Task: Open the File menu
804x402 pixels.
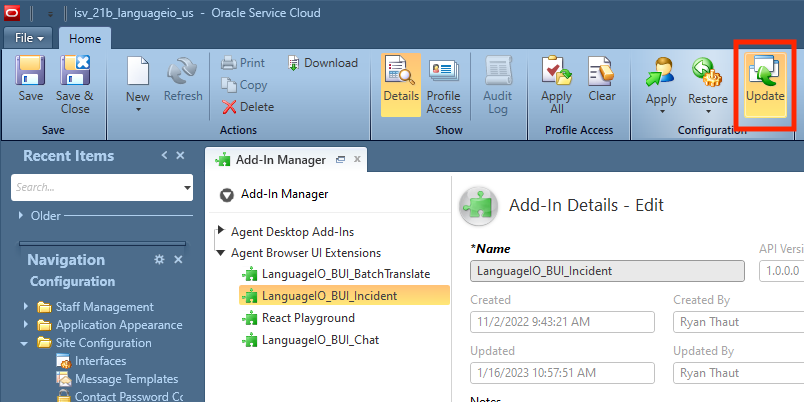Action: (29, 38)
